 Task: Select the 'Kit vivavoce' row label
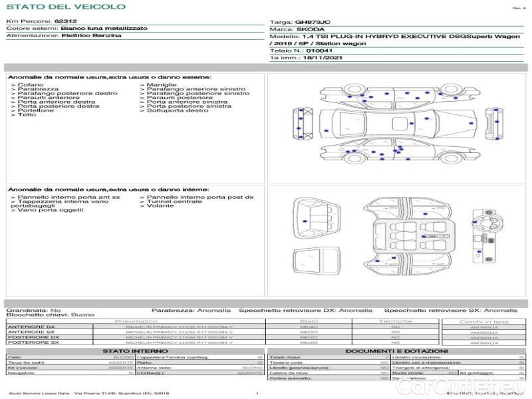coord(23,368)
